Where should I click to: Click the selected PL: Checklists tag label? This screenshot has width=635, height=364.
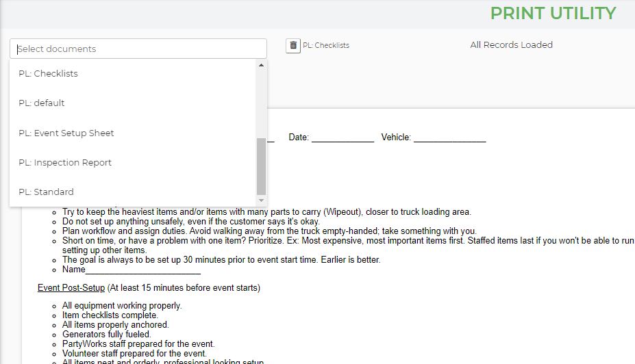click(x=326, y=46)
